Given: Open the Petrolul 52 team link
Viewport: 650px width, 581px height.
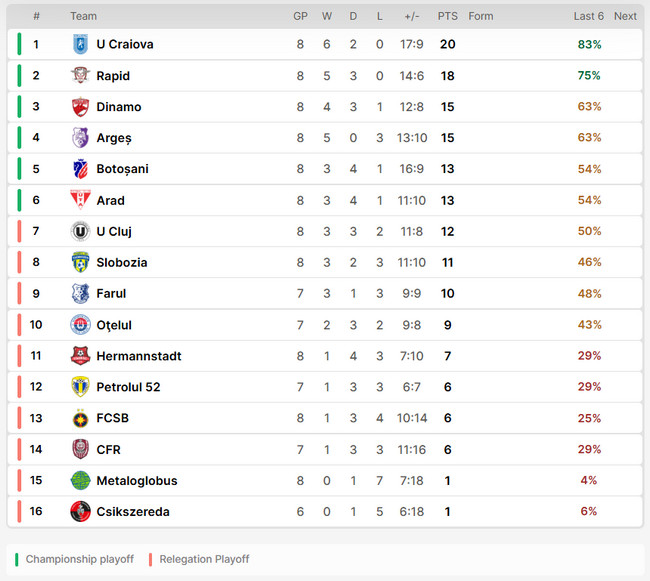Looking at the screenshot, I should click(128, 387).
